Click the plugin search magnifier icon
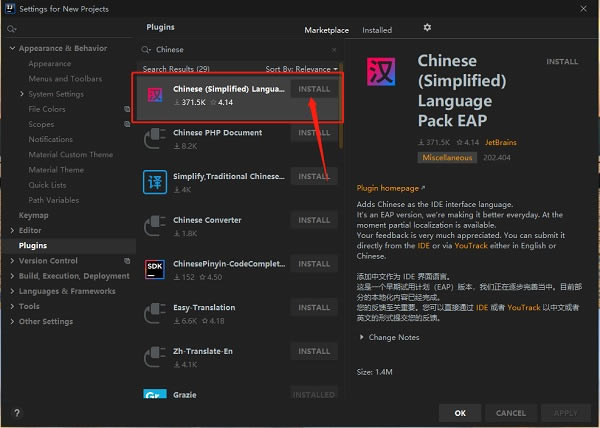The image size is (600, 428). coord(146,50)
